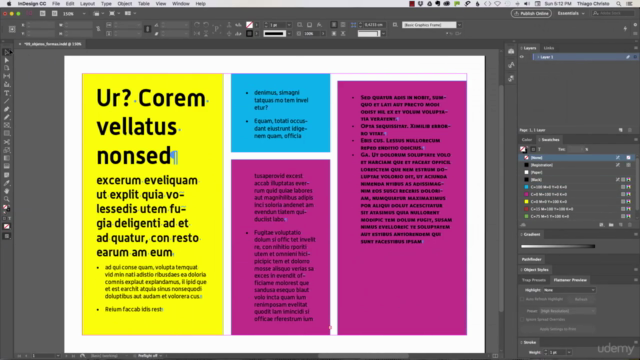Switch to the Links tab
640x360 pixels.
549,48
